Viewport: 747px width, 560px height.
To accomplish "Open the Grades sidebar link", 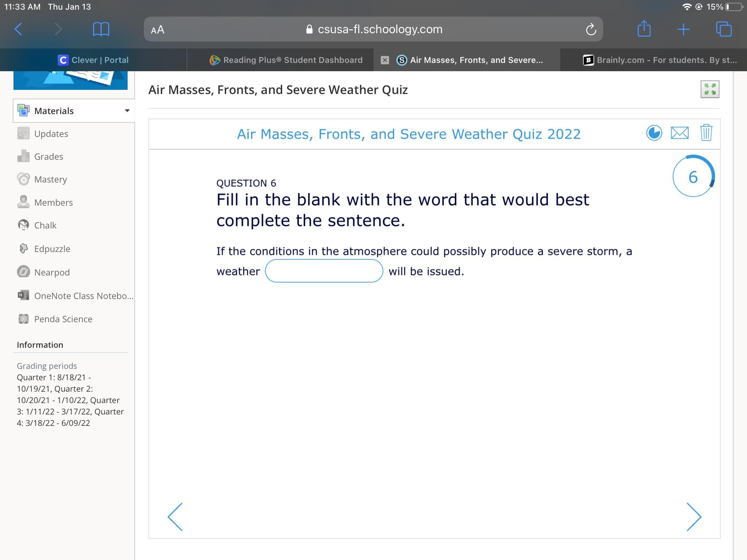I will [48, 157].
